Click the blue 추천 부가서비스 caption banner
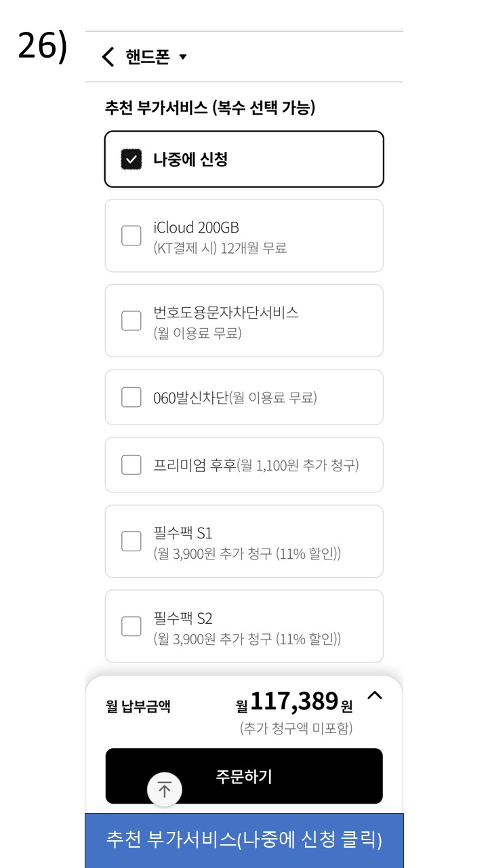The image size is (488, 868). click(244, 840)
